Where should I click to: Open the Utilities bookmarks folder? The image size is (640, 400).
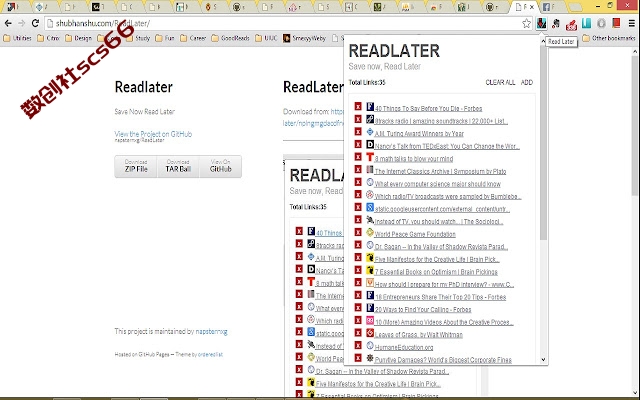pyautogui.click(x=17, y=38)
